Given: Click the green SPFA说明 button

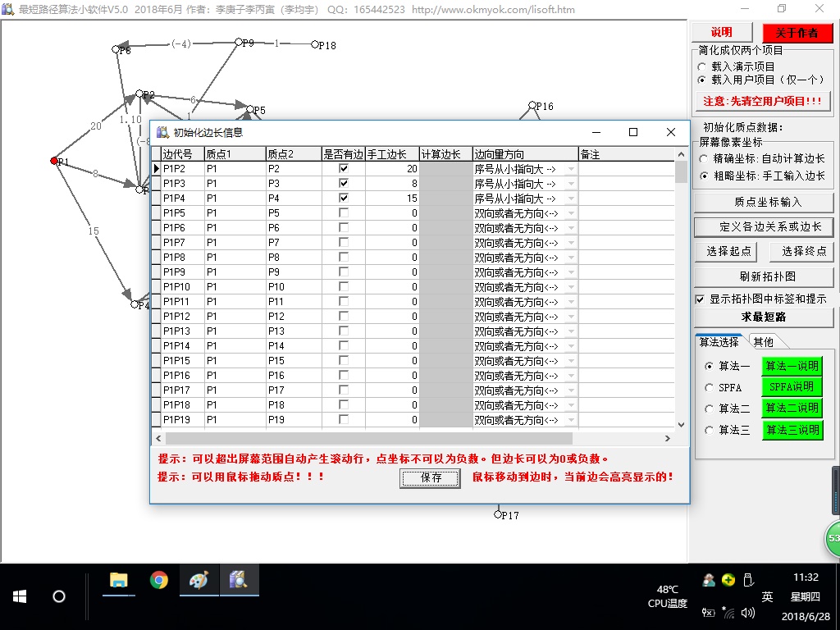Looking at the screenshot, I should [x=792, y=387].
